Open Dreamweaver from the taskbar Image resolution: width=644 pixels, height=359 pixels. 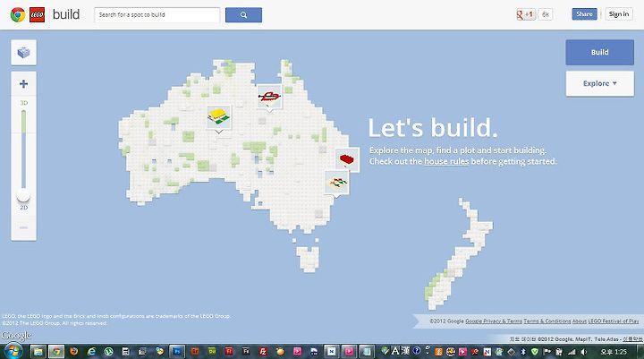(x=211, y=351)
